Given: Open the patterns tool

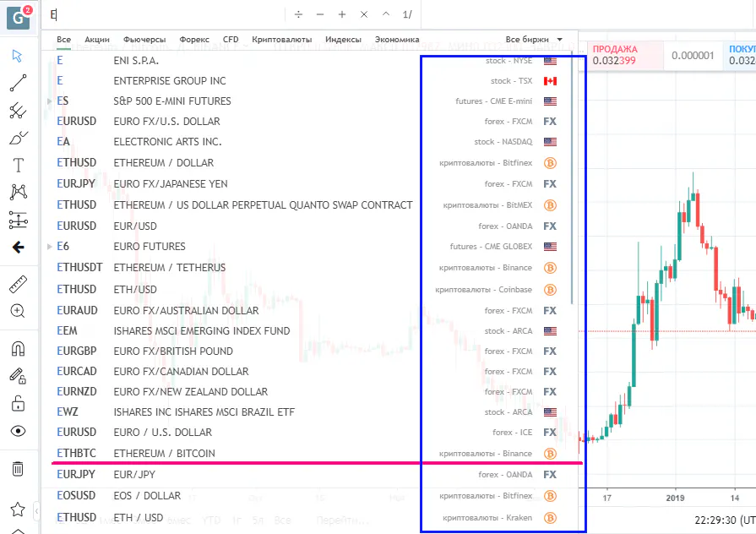Looking at the screenshot, I should 19,192.
